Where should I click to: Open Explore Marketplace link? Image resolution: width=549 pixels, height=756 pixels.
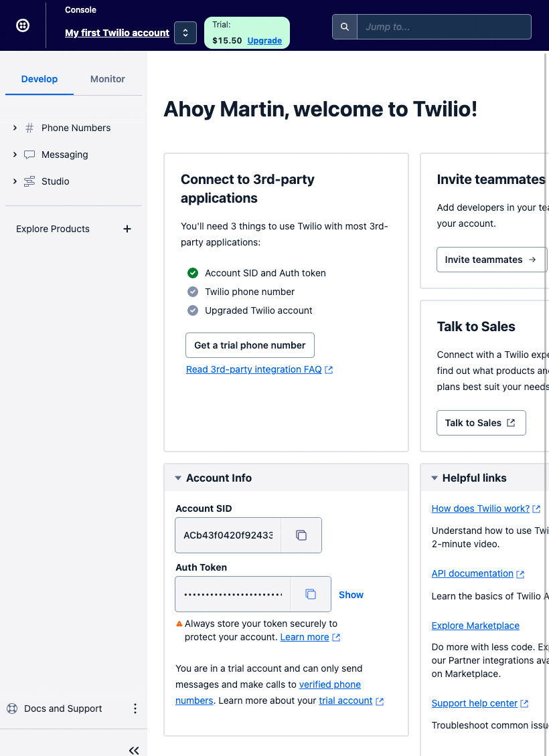pyautogui.click(x=475, y=626)
